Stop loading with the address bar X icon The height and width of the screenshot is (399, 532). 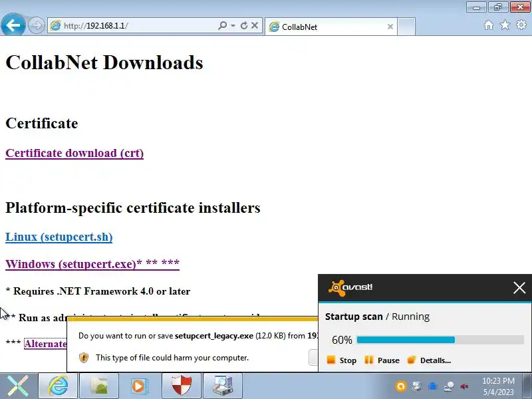coord(255,25)
